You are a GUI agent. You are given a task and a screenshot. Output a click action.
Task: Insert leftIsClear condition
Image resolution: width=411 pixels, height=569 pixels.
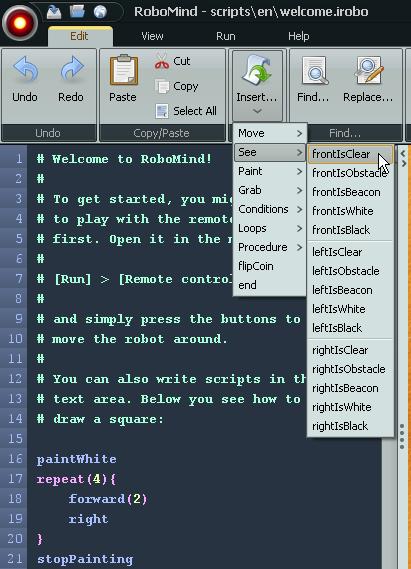[x=350, y=252]
